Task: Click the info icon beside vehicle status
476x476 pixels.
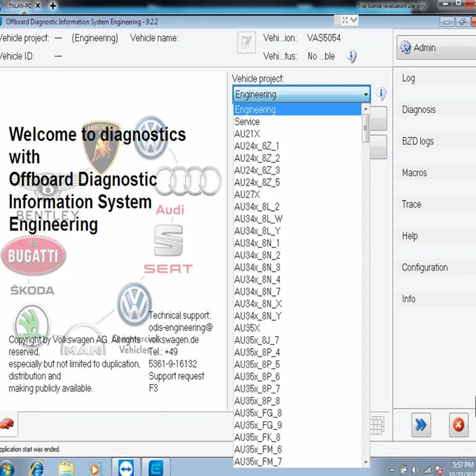Action: [x=351, y=56]
